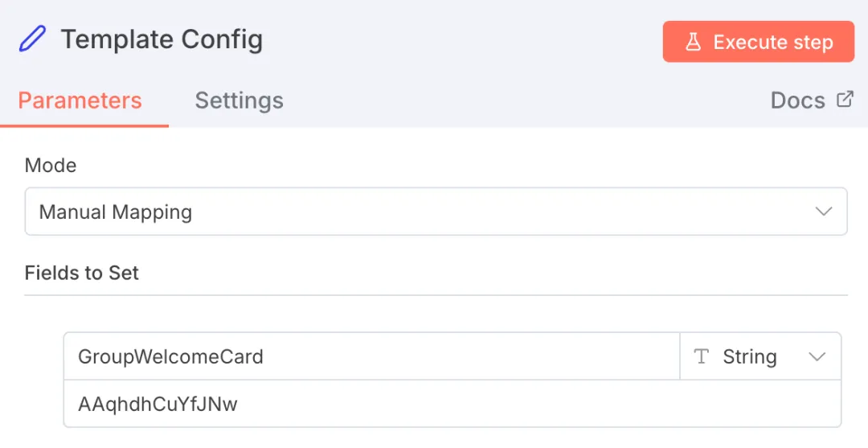The image size is (868, 448).
Task: Click the 'Manual Mapping' text in Mode selector
Action: point(116,212)
